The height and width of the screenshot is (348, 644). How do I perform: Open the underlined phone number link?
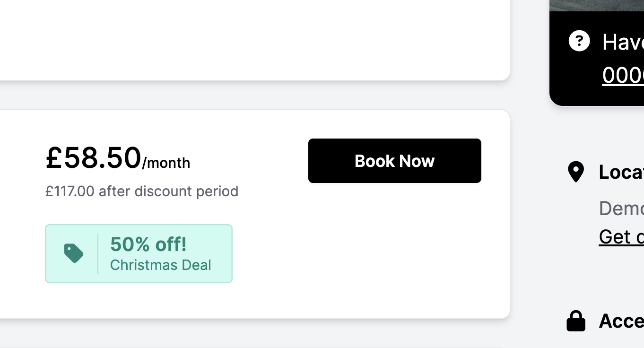pyautogui.click(x=623, y=76)
